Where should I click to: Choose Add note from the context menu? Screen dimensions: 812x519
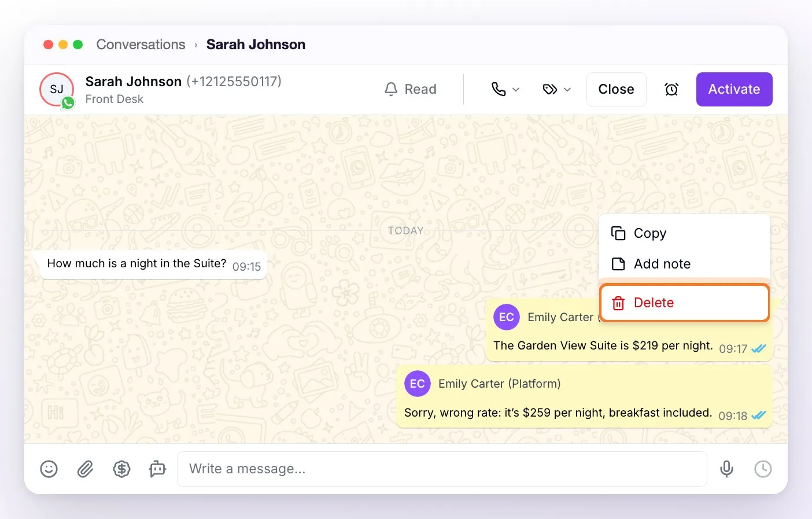click(x=684, y=264)
